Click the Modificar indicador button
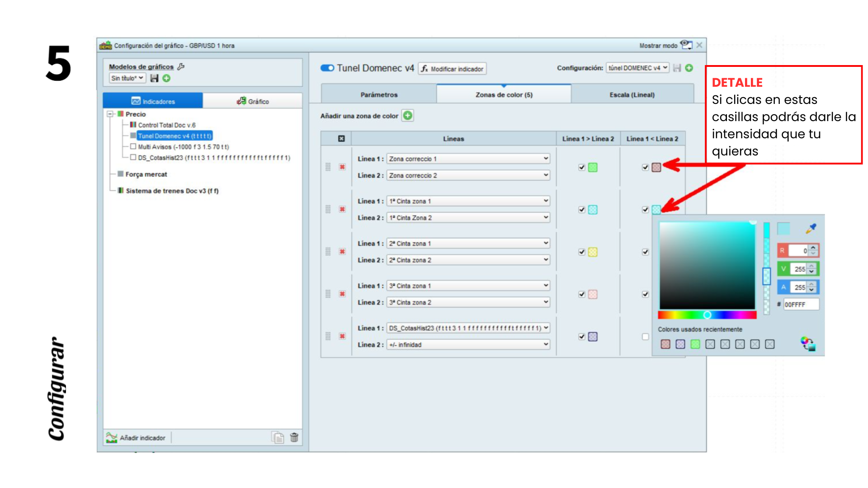Image resolution: width=868 pixels, height=488 pixels. pyautogui.click(x=452, y=69)
